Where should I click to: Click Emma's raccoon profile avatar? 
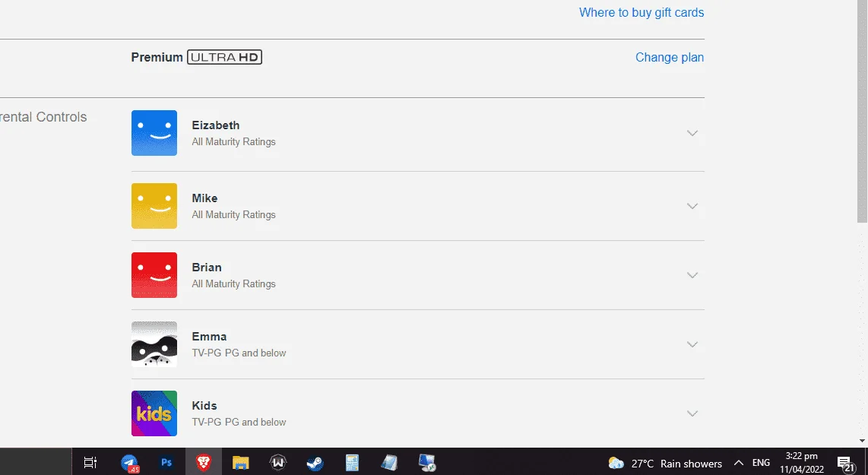154,344
